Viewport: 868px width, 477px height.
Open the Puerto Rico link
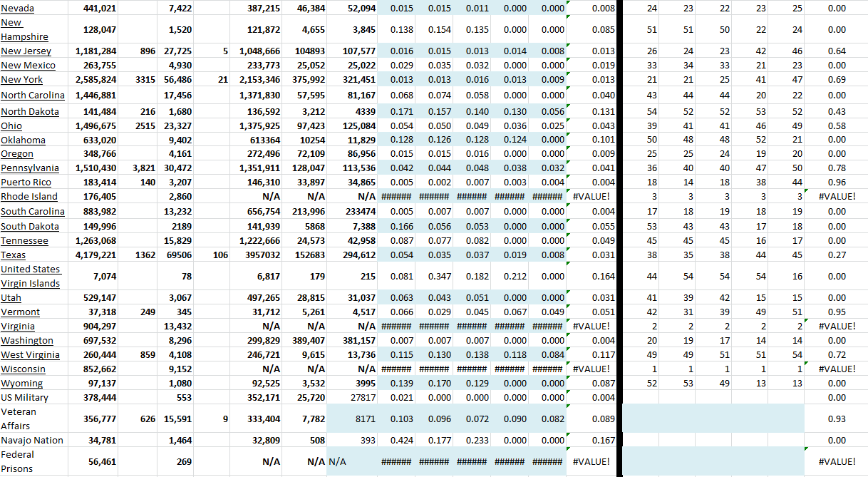[26, 183]
